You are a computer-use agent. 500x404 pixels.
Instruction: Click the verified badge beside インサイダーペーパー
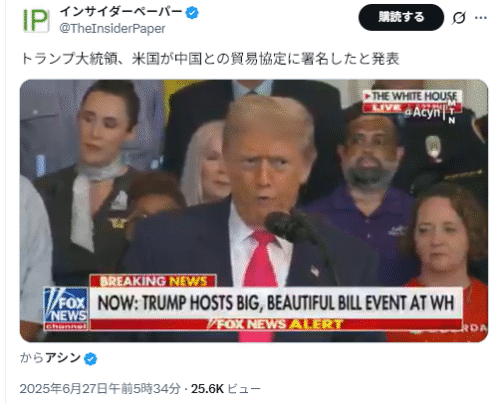(192, 13)
